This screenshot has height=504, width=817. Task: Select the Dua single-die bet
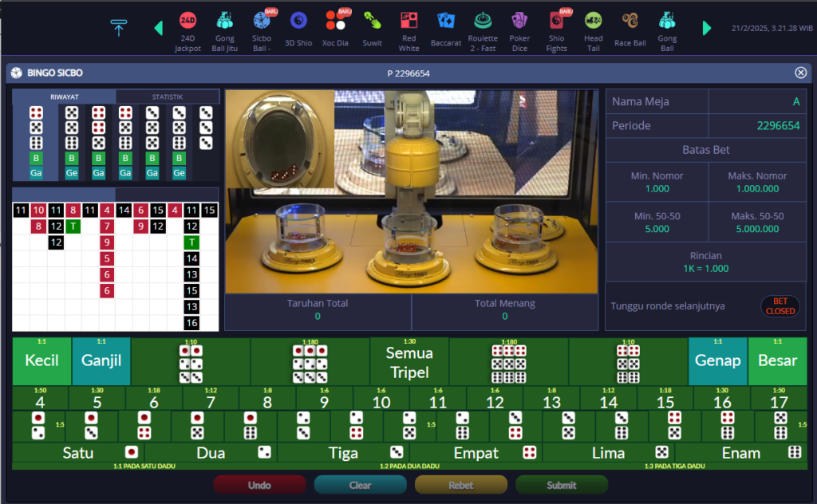[x=211, y=452]
